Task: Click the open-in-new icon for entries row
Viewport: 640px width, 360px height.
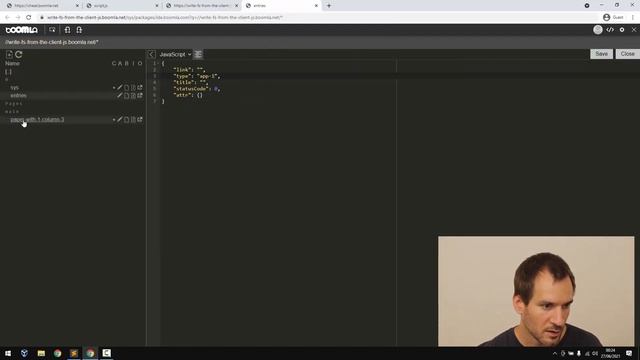Action: [140, 96]
